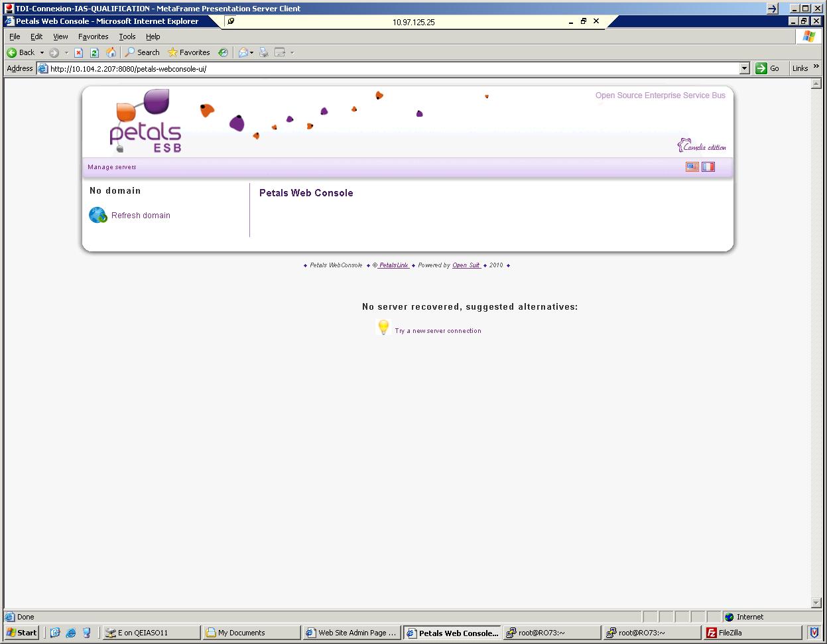Open the PetalsLink footer link
Screen dimensions: 827x644
pyautogui.click(x=393, y=265)
